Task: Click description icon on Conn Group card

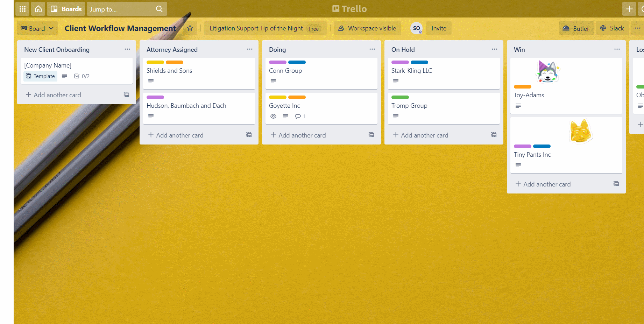Action: [x=273, y=81]
